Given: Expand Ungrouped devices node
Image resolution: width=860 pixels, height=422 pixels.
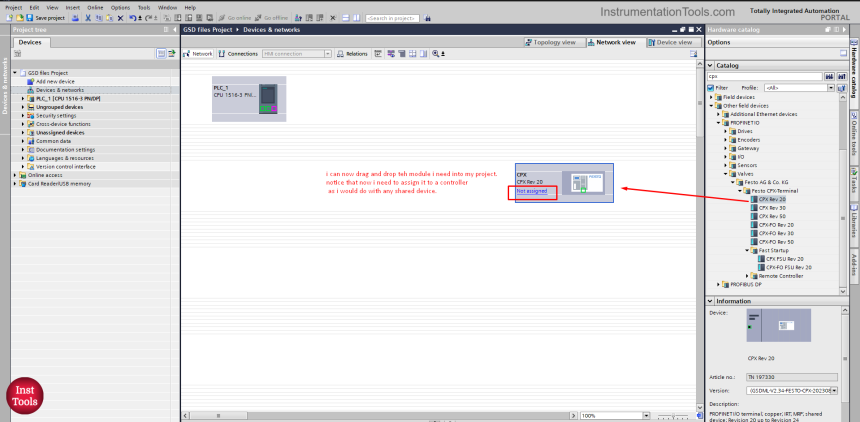Looking at the screenshot, I should (x=23, y=107).
